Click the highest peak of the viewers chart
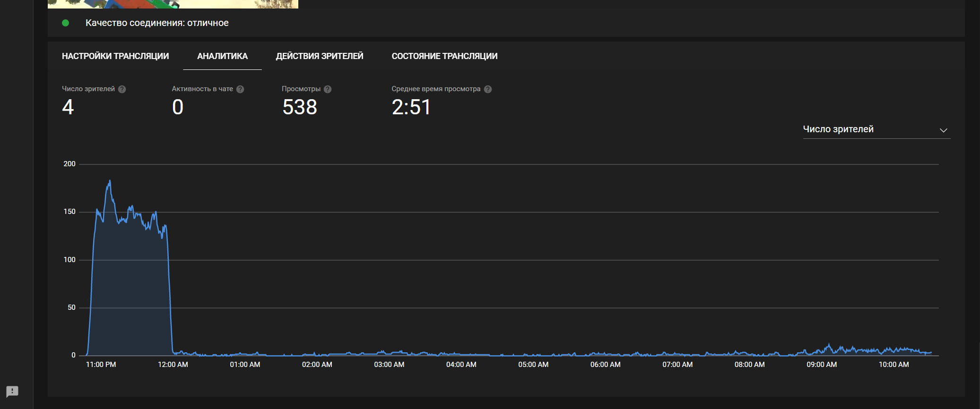 pyautogui.click(x=110, y=181)
